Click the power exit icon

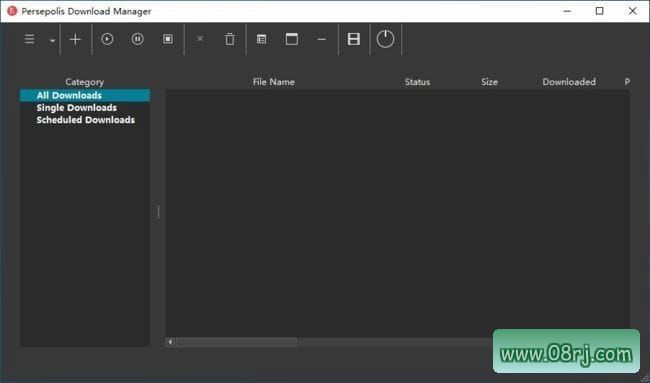[385, 39]
